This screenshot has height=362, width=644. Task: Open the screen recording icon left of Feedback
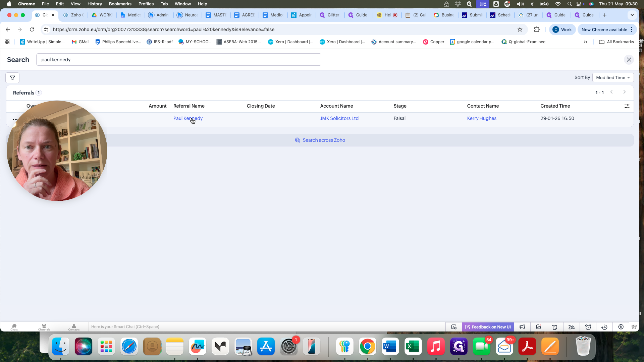454,327
